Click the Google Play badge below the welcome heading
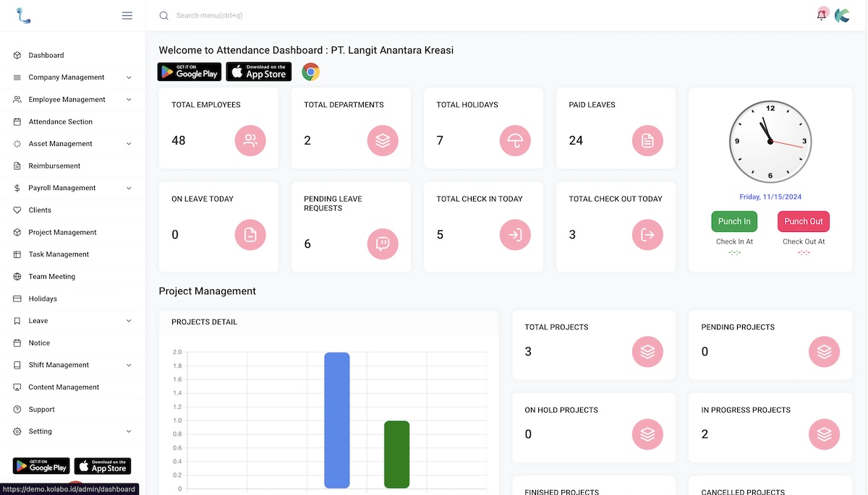868x495 pixels. click(190, 72)
